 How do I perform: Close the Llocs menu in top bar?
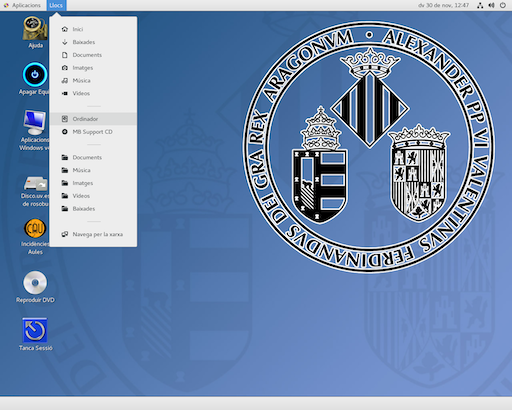pyautogui.click(x=56, y=5)
